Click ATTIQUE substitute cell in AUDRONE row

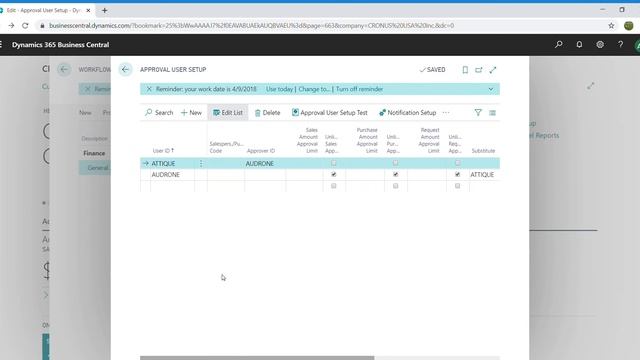pyautogui.click(x=484, y=175)
